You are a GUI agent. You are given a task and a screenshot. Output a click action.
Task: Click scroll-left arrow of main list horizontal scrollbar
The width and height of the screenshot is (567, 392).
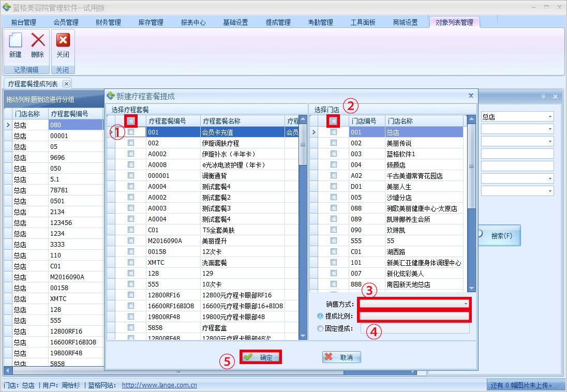tap(7, 371)
